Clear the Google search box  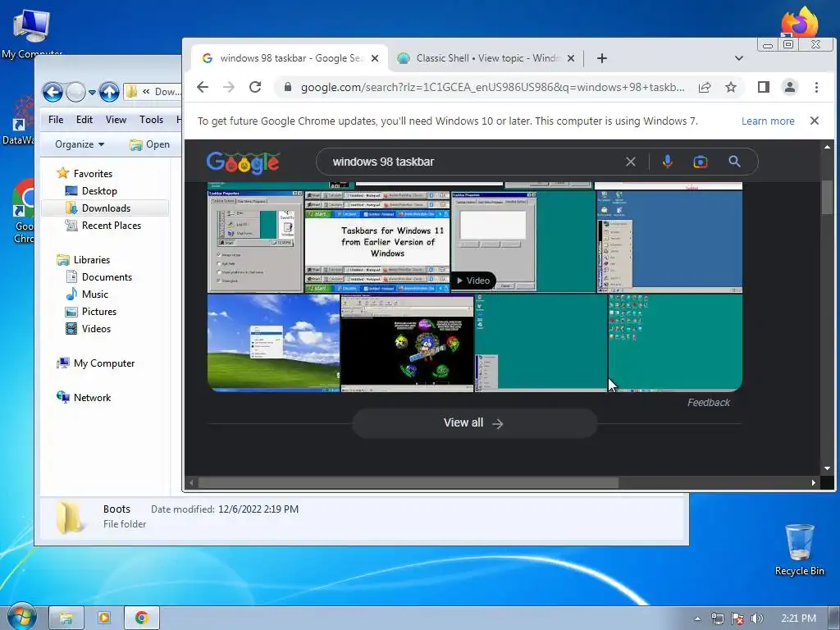[x=631, y=162]
